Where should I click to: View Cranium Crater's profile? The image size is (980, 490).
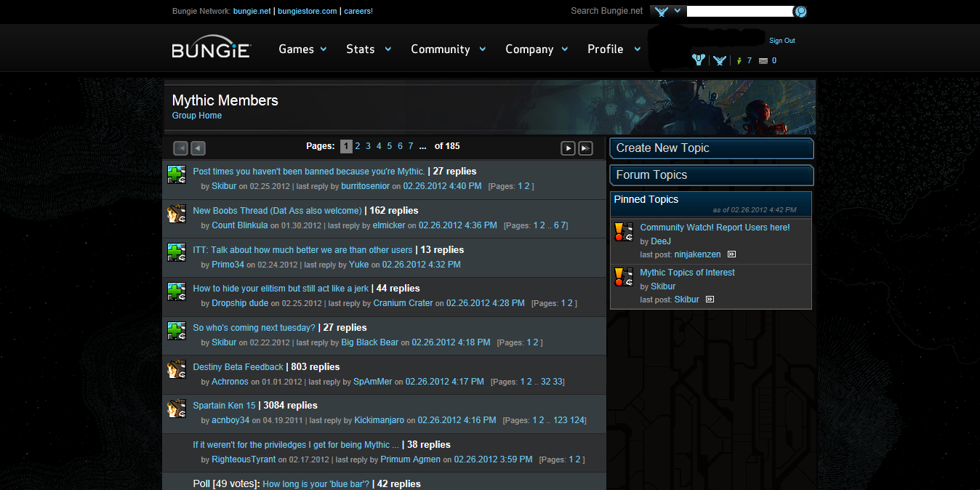click(403, 303)
